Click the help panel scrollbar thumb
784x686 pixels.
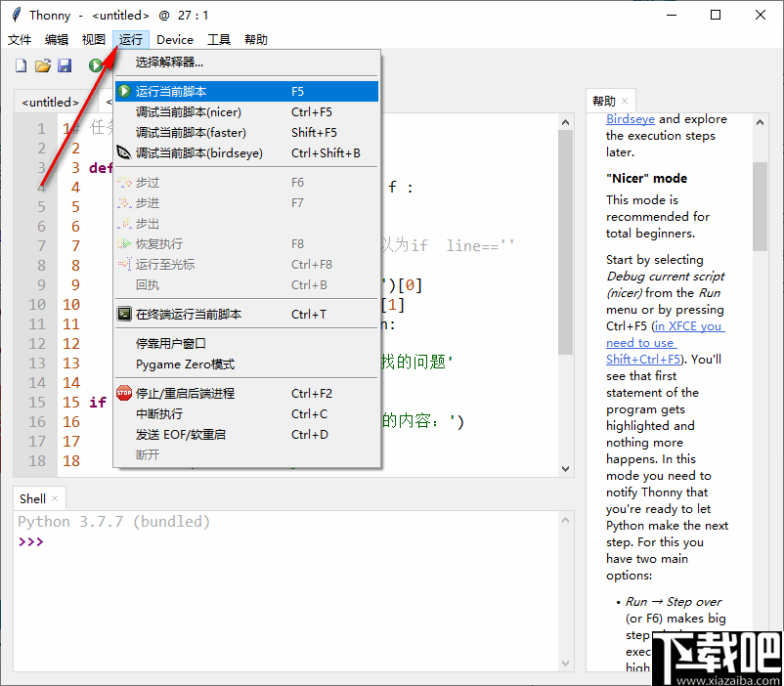(760, 206)
